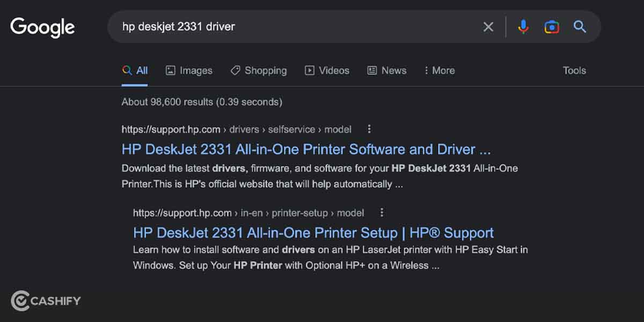Open the three-dot menu on the second result

[x=381, y=213]
